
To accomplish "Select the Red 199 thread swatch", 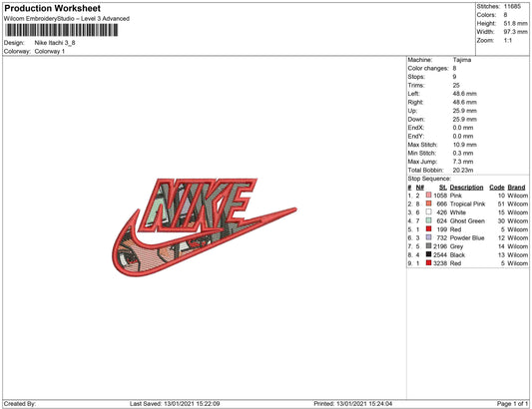I will point(429,229).
